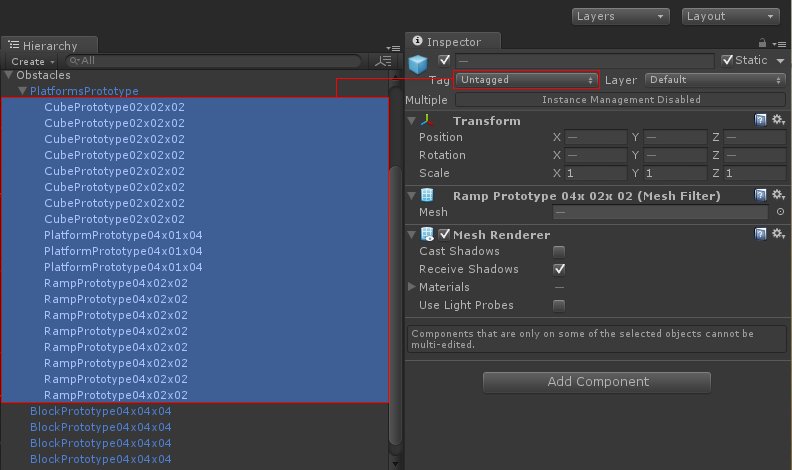
Task: Open Transform component gear settings menu
Action: click(x=777, y=120)
